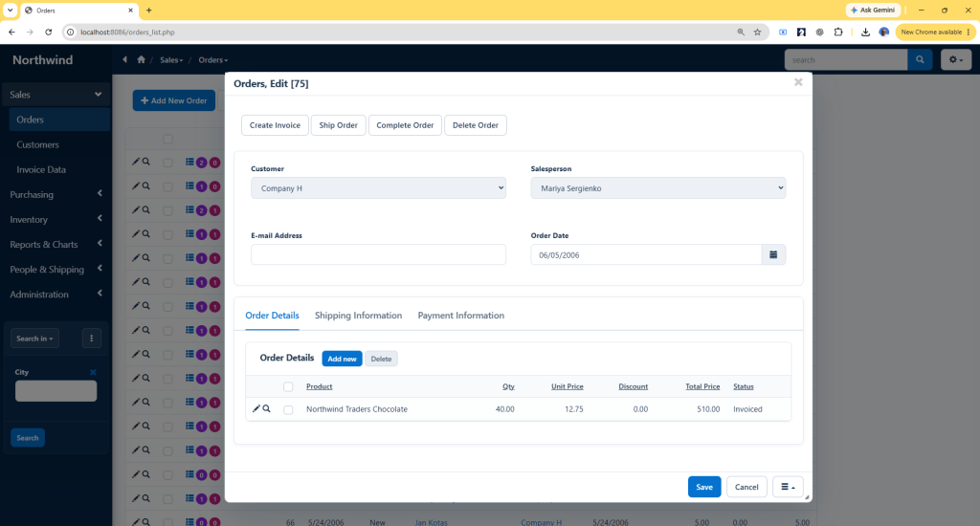Reload the page in Chrome
The image size is (980, 526).
(x=48, y=32)
